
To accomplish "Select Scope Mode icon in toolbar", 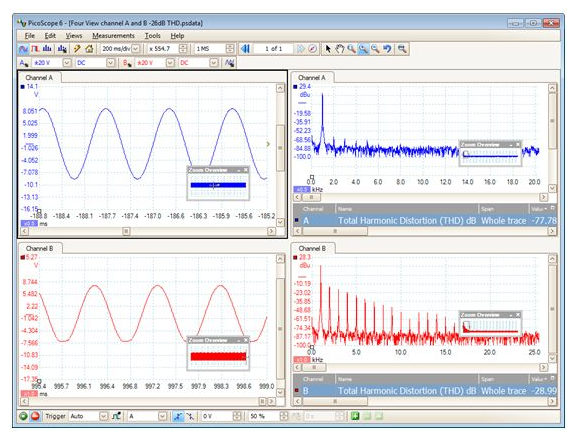I will pyautogui.click(x=23, y=49).
